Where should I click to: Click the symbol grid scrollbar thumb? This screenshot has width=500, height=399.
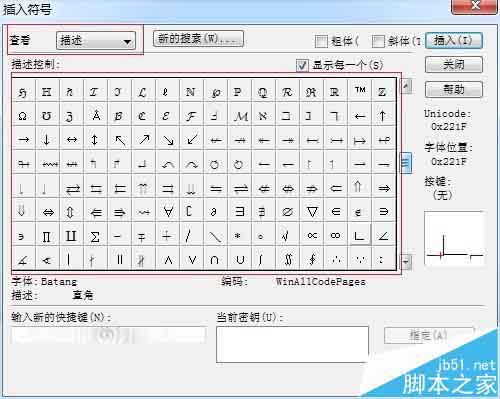[x=406, y=163]
